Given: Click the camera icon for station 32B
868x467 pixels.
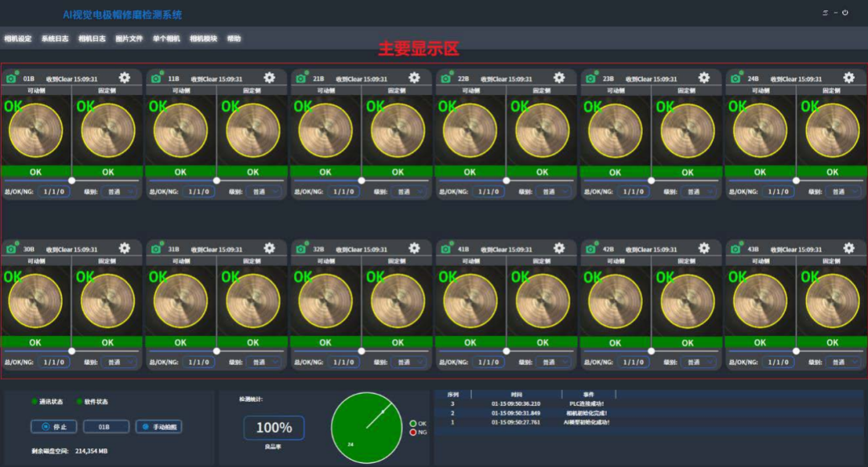Looking at the screenshot, I should 301,249.
